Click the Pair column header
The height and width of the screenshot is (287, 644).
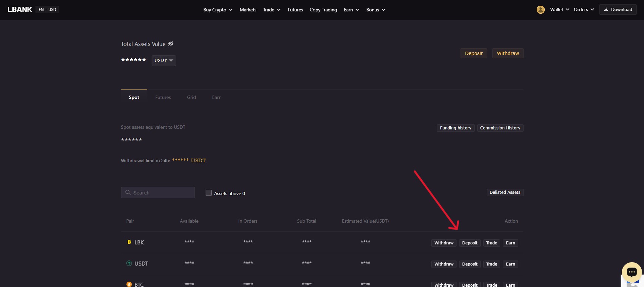(130, 221)
